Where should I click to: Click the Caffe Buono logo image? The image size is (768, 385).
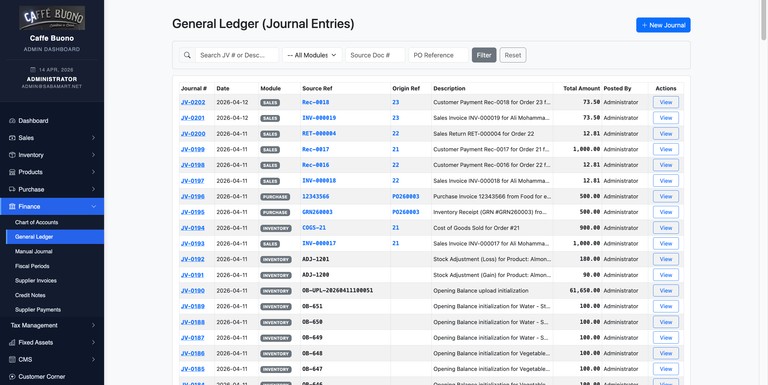[x=52, y=18]
